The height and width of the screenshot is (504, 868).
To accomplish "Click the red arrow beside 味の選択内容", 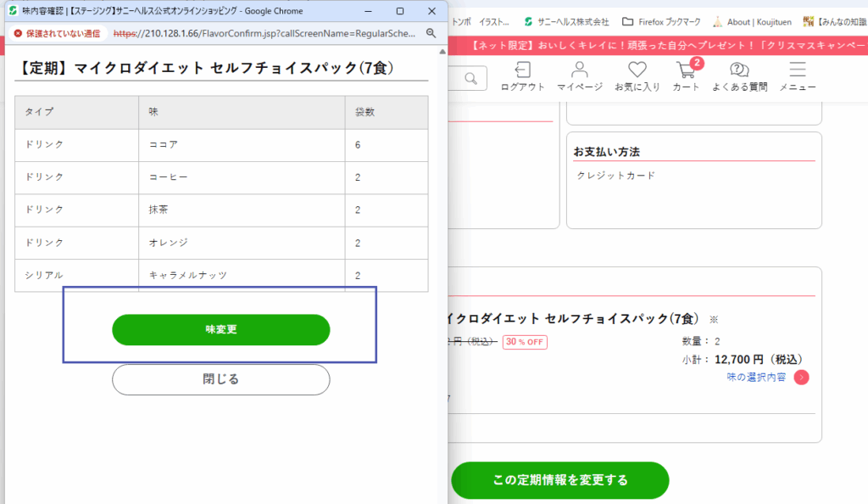I will (x=801, y=378).
